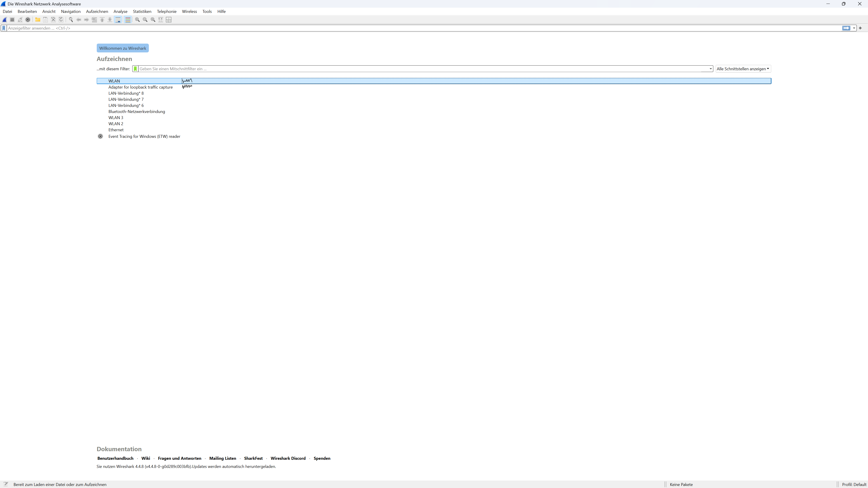Expand the display filter history arrow
Screen dimensions: 868x488
pos(854,28)
